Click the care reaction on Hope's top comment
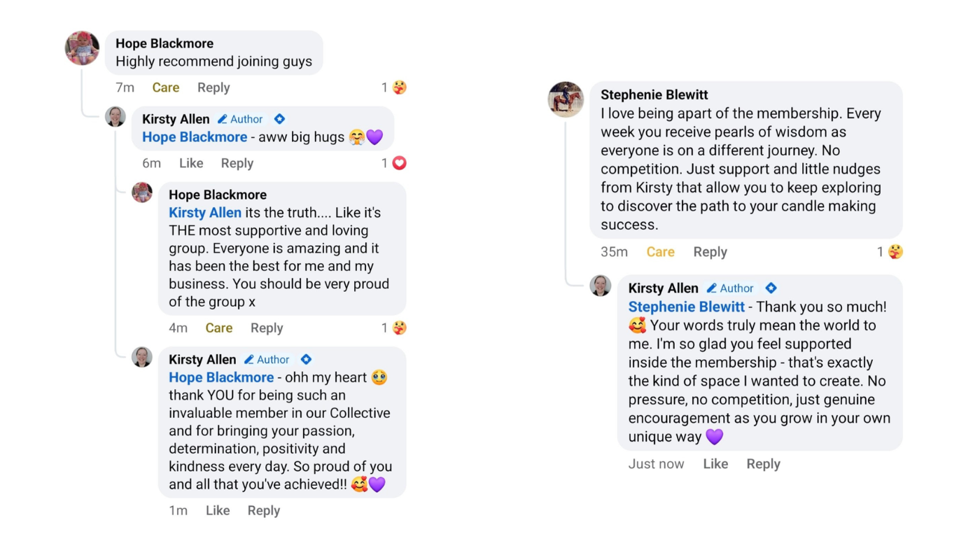 399,87
